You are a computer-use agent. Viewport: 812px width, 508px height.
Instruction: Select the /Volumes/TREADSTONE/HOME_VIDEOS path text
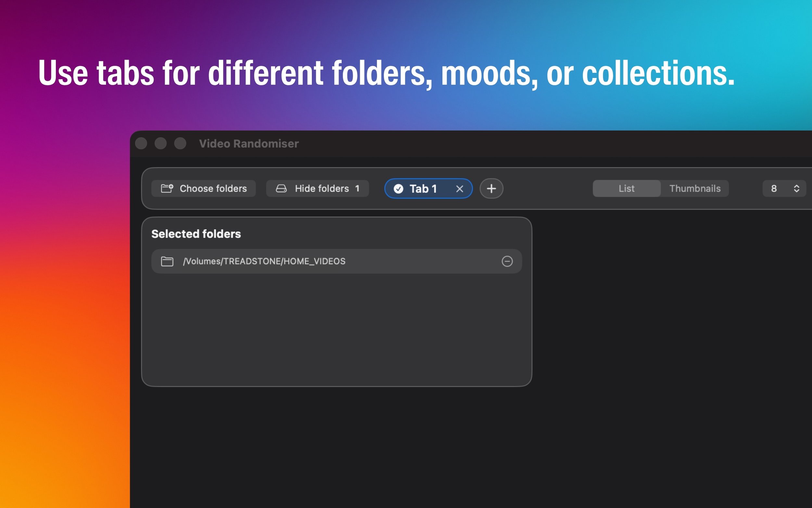click(264, 261)
